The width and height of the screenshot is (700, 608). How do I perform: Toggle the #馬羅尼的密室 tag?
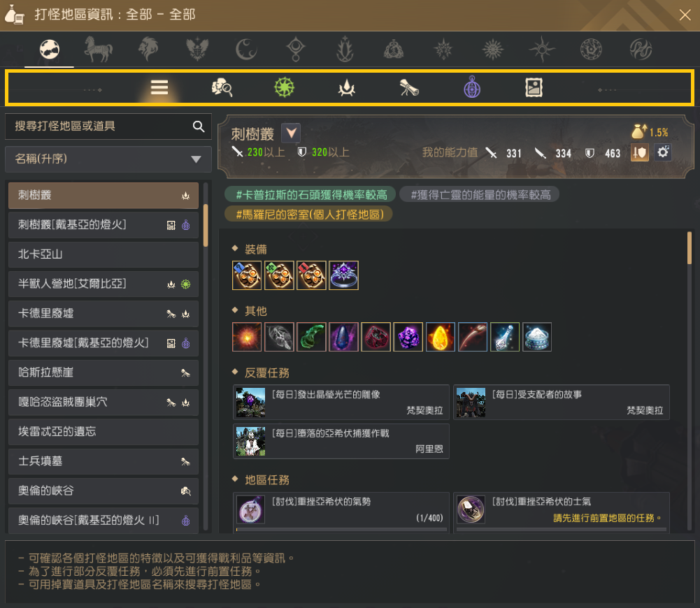point(308,214)
